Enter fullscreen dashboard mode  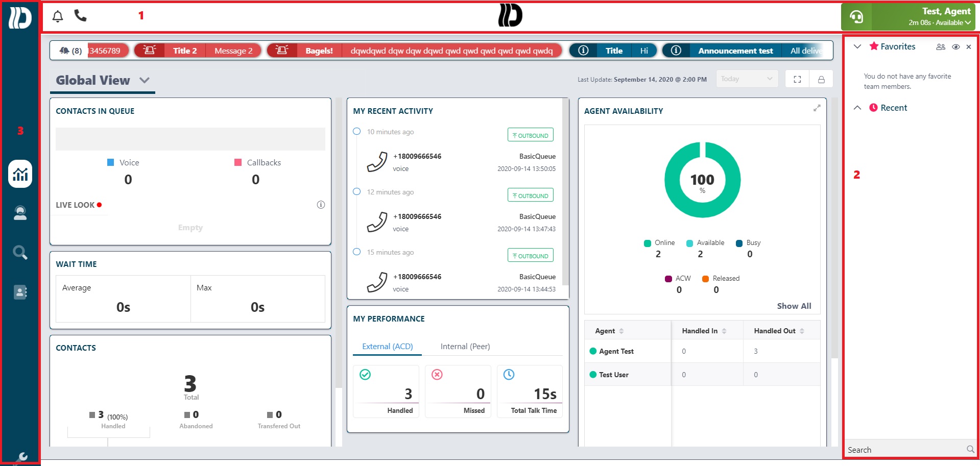[797, 79]
